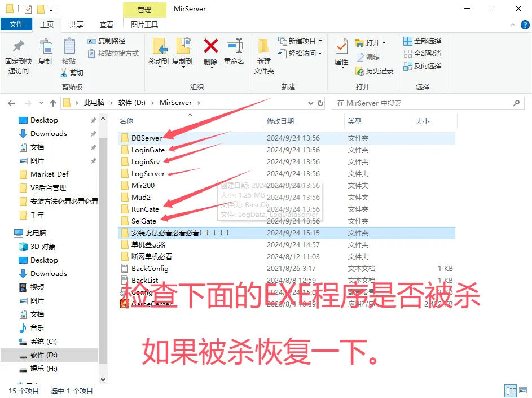Select Market_Def in quick access list

49,174
